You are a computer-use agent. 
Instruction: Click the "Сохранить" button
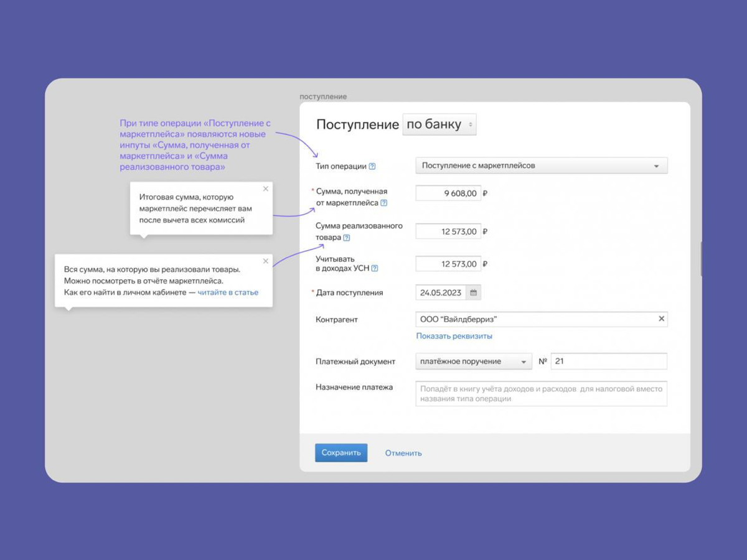coord(341,452)
